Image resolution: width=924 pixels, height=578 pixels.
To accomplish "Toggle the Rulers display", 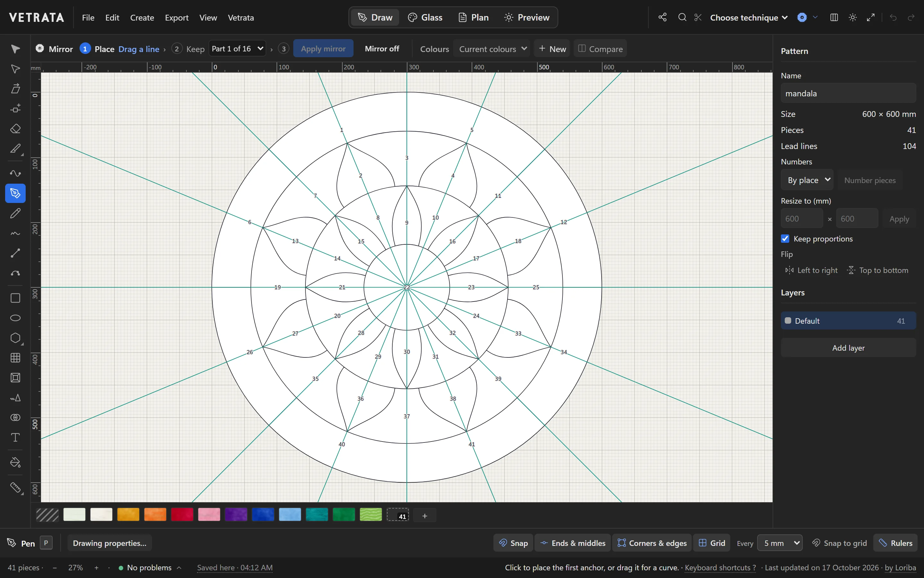I will click(895, 543).
